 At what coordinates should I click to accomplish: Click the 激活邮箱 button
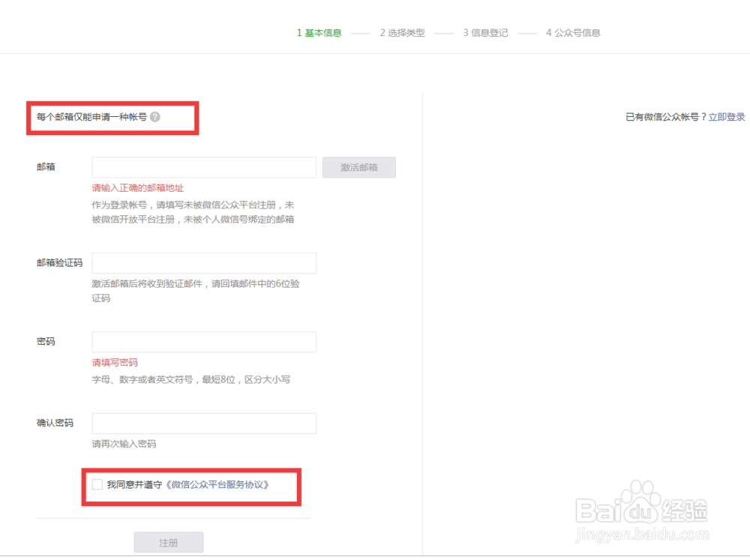tap(358, 167)
